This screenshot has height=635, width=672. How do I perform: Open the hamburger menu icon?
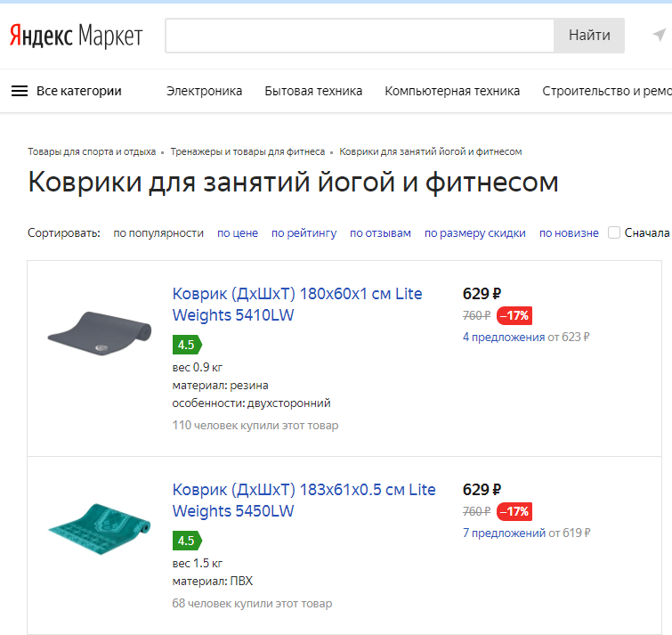click(20, 91)
